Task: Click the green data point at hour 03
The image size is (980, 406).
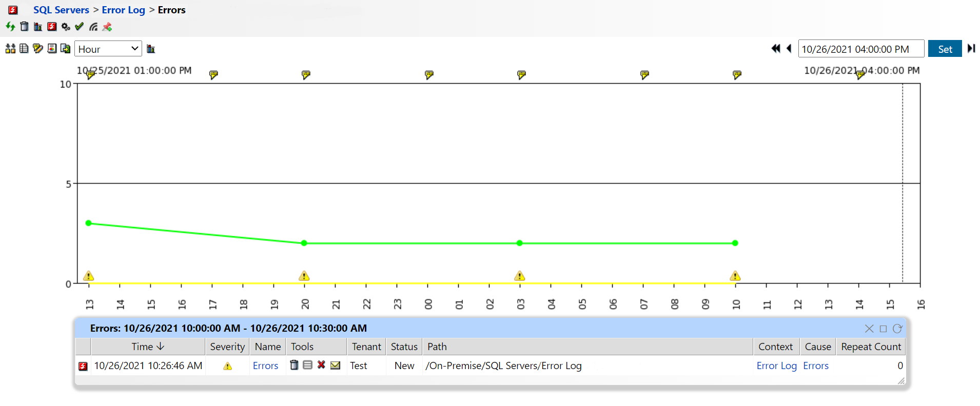Action: [520, 243]
